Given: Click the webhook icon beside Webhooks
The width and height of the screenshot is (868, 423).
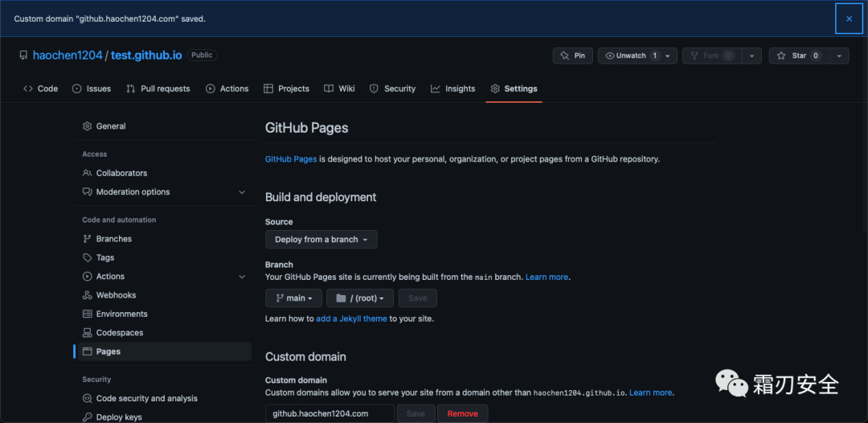Looking at the screenshot, I should (87, 295).
